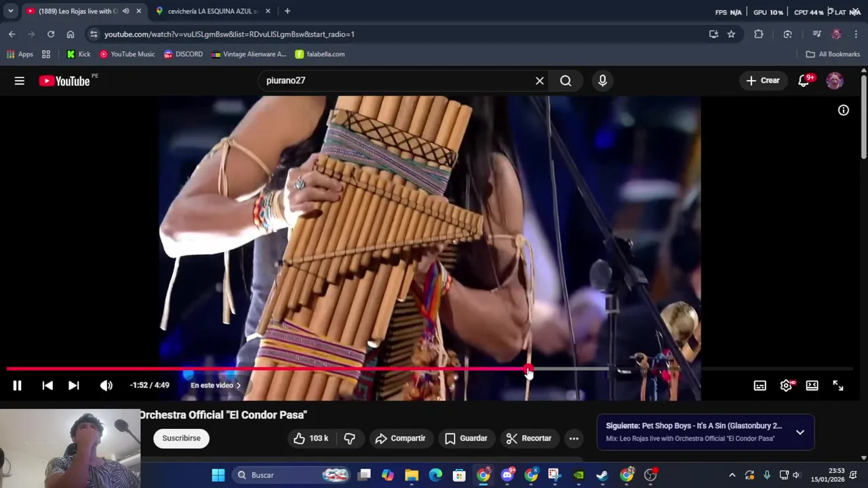
Task: Click the red playhead scrubber dot
Action: click(528, 370)
